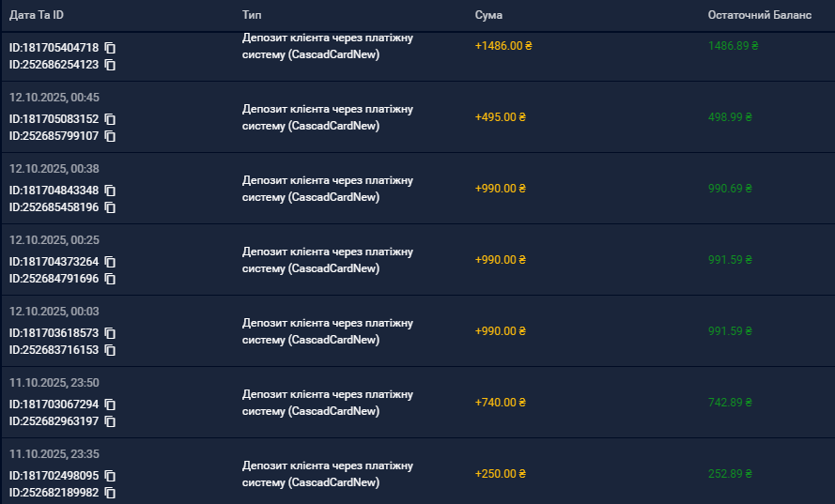Click the "Остаточний Баланс" column header
This screenshot has height=504, width=835.
point(759,15)
